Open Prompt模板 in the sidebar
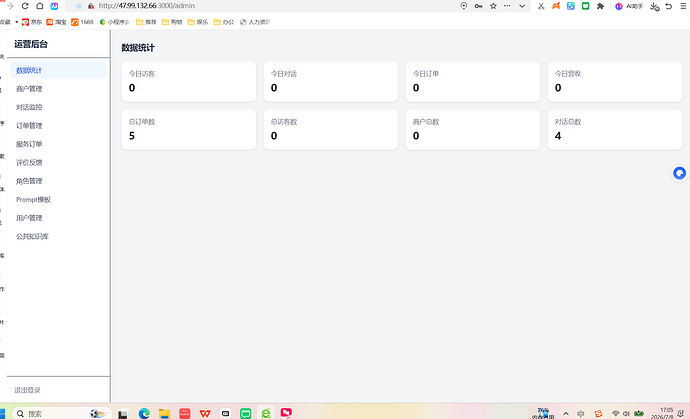This screenshot has width=690, height=419. pyautogui.click(x=59, y=200)
